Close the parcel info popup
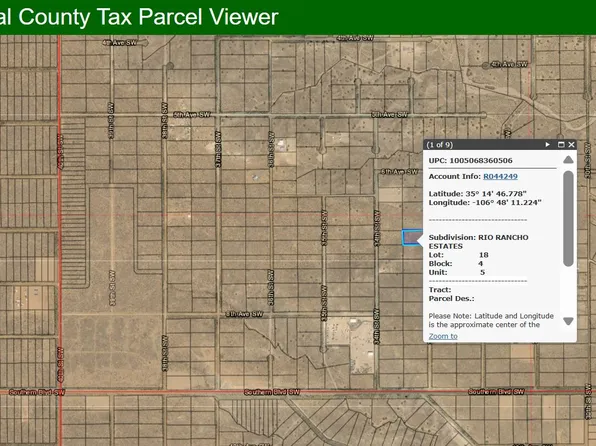Screen dimensions: 596x446 tap(571, 144)
